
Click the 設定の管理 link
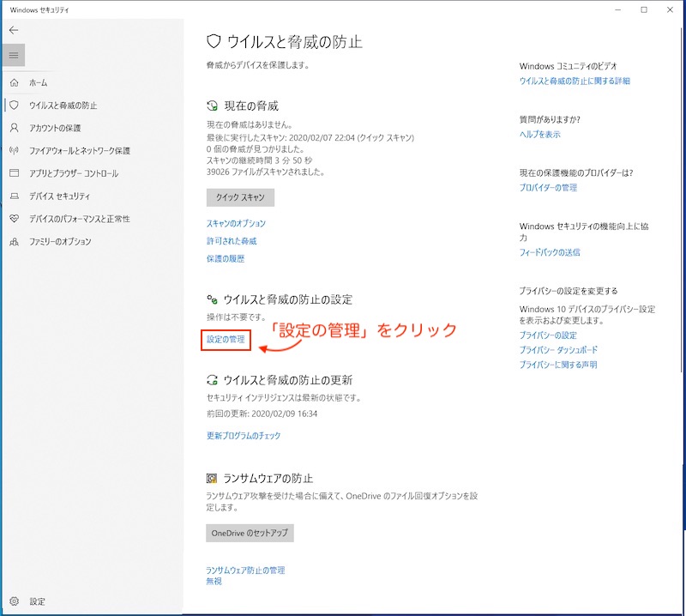pos(226,339)
